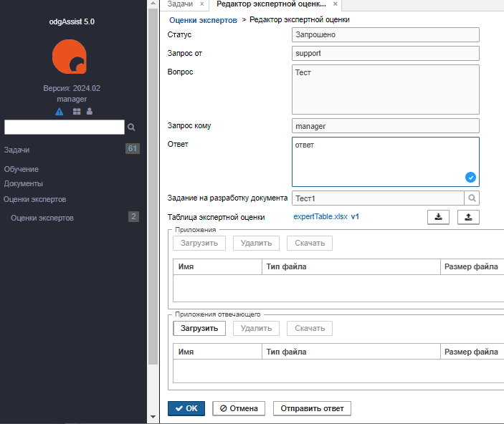Click the download expert table icon

[x=438, y=217]
